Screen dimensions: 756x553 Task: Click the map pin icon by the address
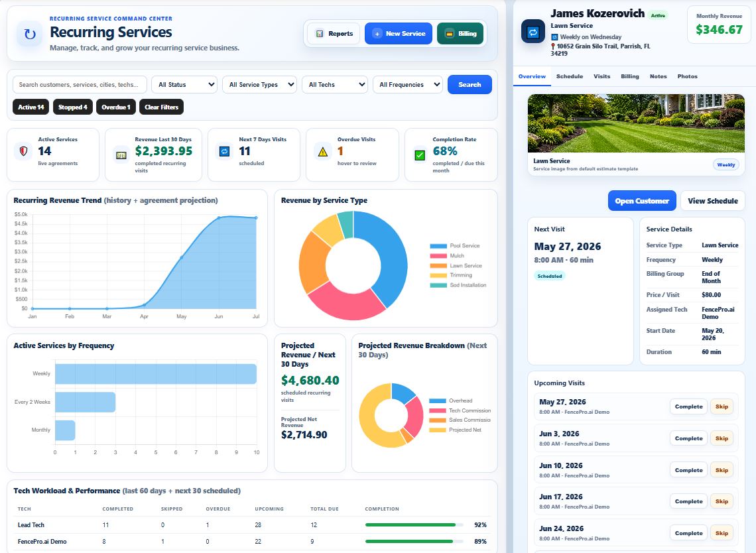[553, 47]
